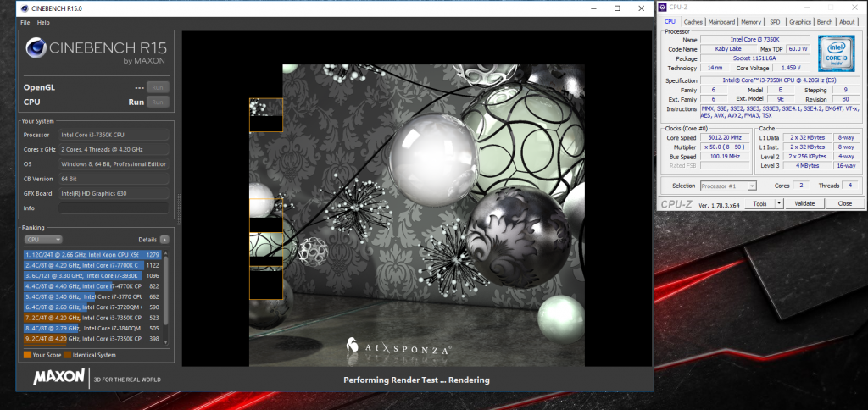Viewport: 868px width, 410px height.
Task: Switch to the Mainboard tab in CPU-Z
Action: (x=722, y=22)
